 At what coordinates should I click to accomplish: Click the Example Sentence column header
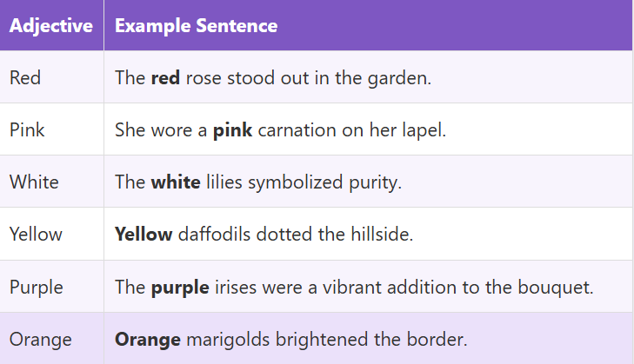[x=196, y=25]
